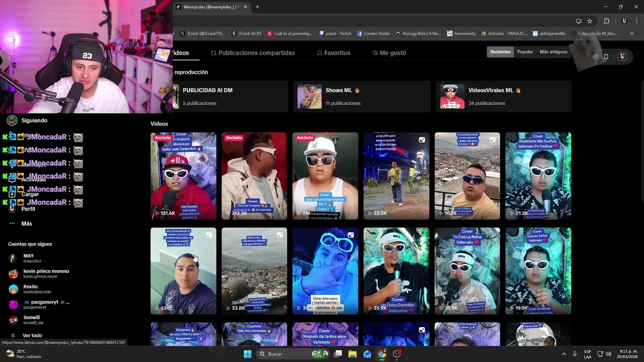Open ESP LAA language switcher
This screenshot has width=644, height=362.
(x=588, y=354)
